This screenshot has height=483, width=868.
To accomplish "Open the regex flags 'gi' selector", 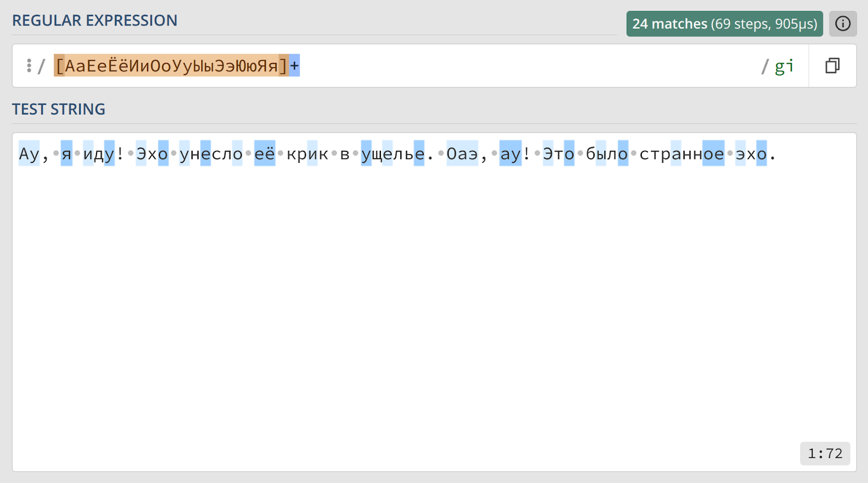I will tap(784, 66).
